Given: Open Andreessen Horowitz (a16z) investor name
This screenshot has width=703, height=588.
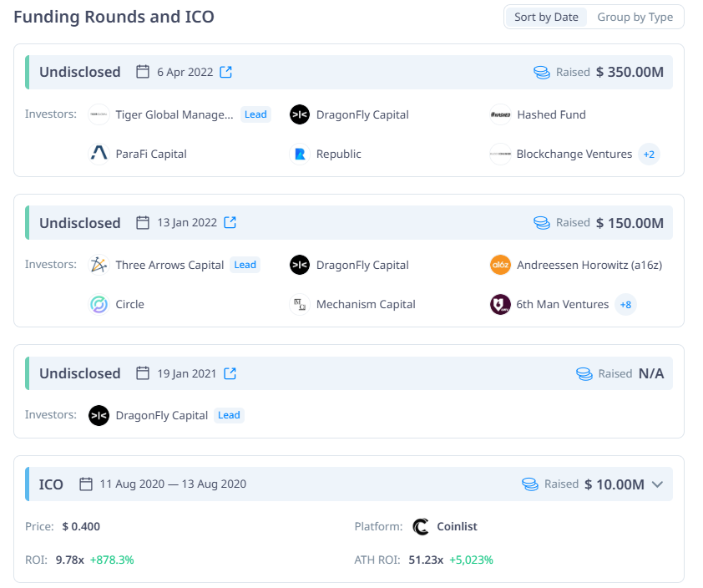Looking at the screenshot, I should tap(589, 265).
